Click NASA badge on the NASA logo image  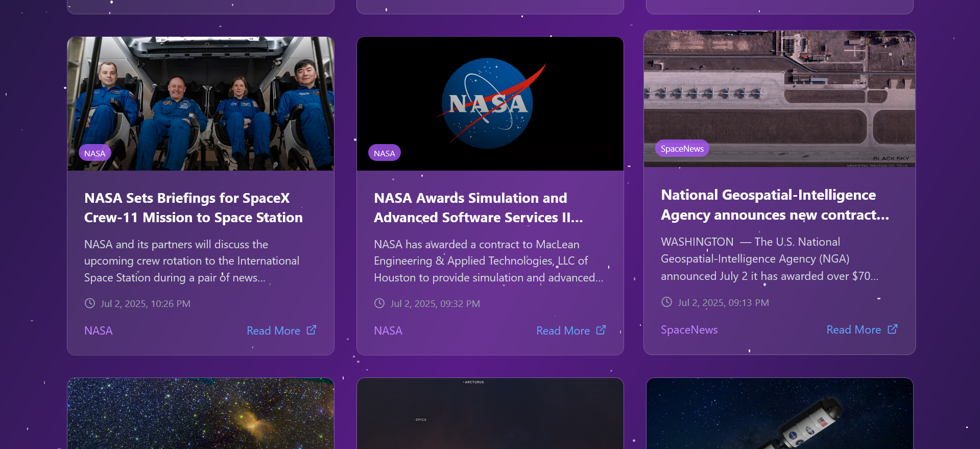click(x=384, y=153)
